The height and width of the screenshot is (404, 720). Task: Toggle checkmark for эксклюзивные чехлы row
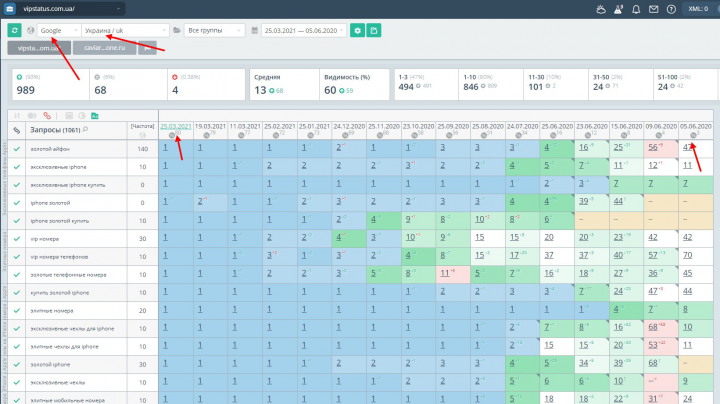tap(17, 382)
